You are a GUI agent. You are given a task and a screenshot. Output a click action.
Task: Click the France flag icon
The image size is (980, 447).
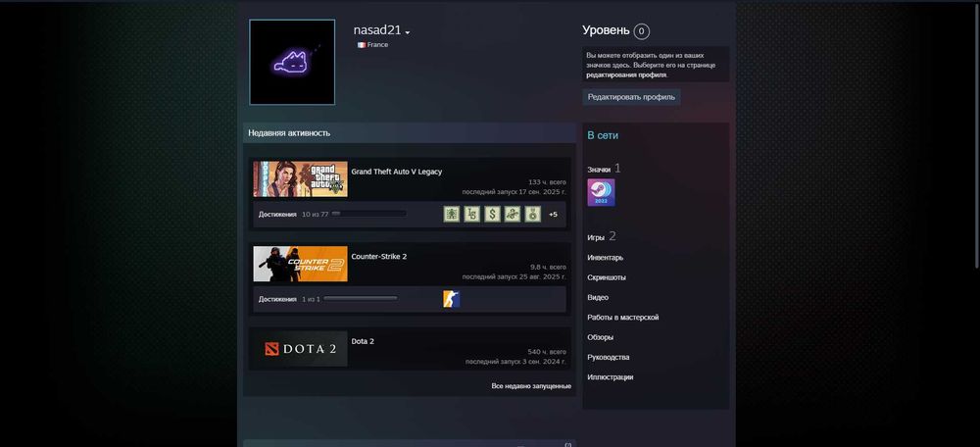tap(362, 45)
